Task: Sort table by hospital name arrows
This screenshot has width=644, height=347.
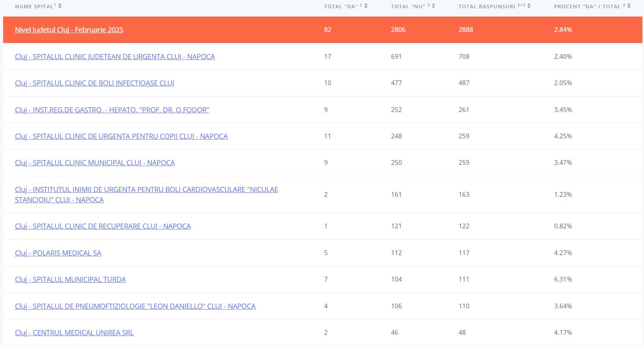Action: click(60, 6)
